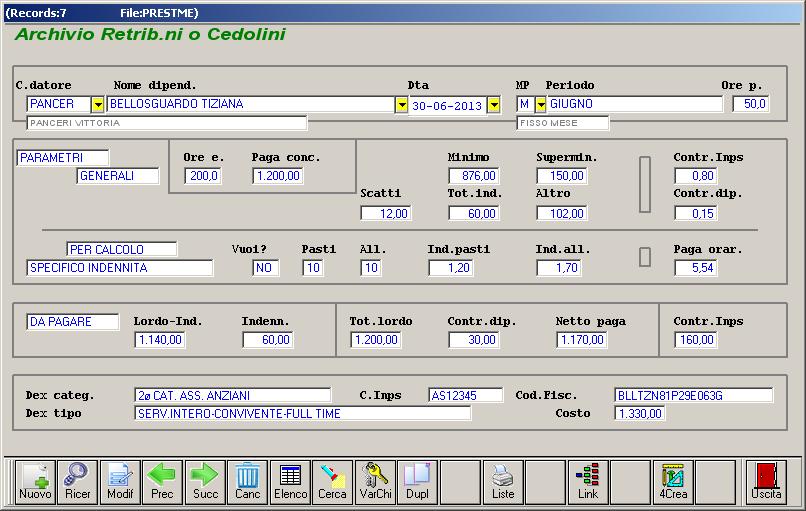806x511 pixels.
Task: Open the Ricer search magnifier tool
Action: pyautogui.click(x=77, y=482)
